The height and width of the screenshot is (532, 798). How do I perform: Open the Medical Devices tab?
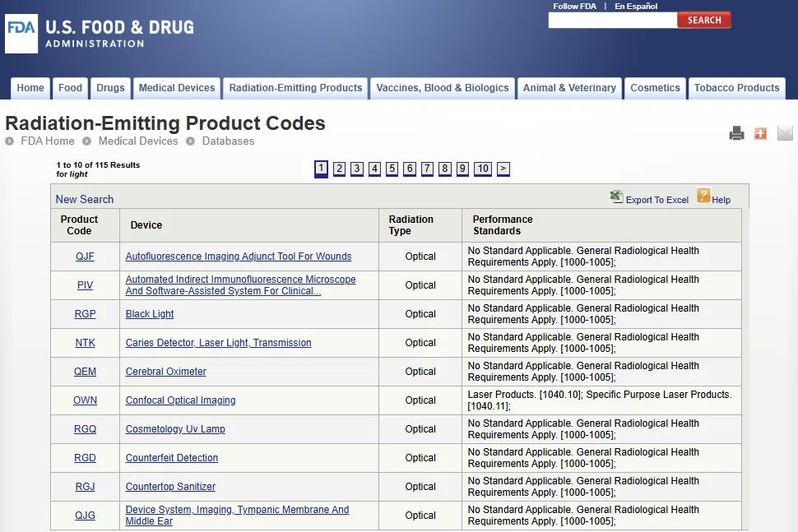click(x=177, y=88)
